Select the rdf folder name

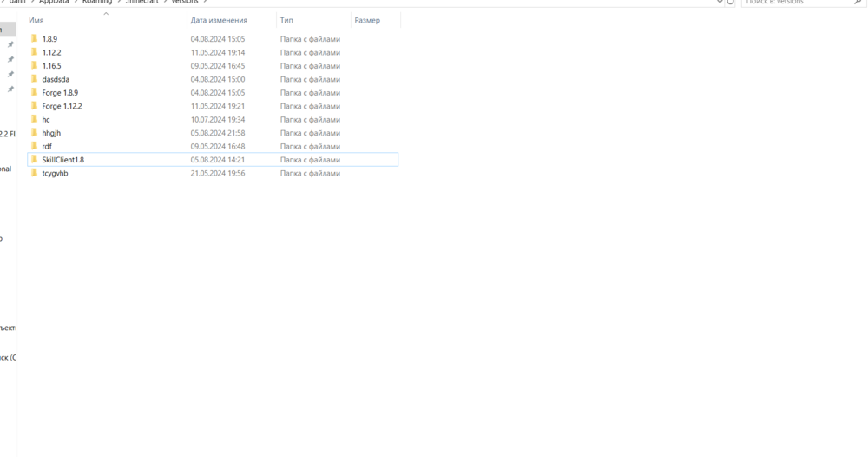47,146
